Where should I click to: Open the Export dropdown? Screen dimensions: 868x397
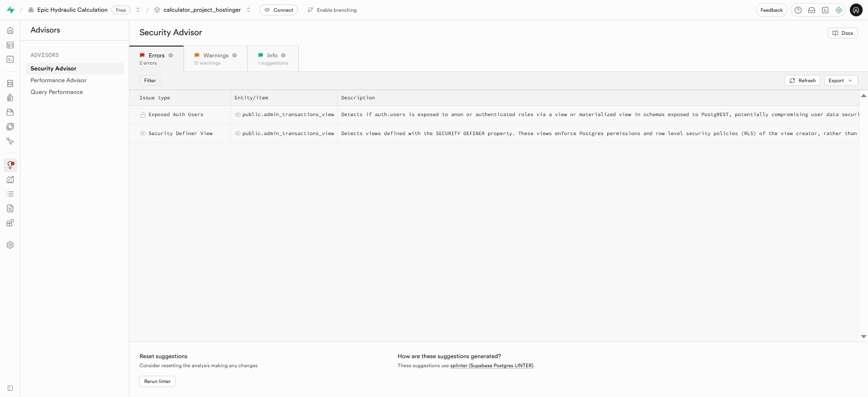pos(841,80)
